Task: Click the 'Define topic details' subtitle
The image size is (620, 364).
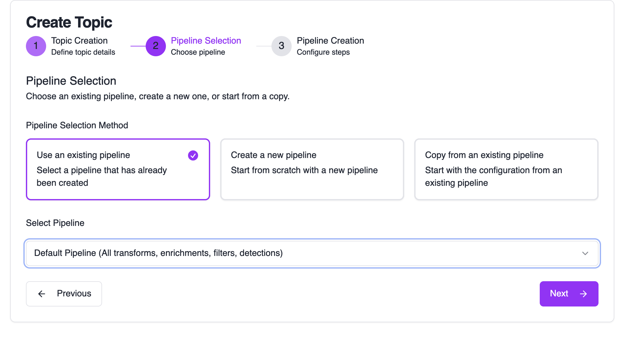Action: (x=83, y=52)
